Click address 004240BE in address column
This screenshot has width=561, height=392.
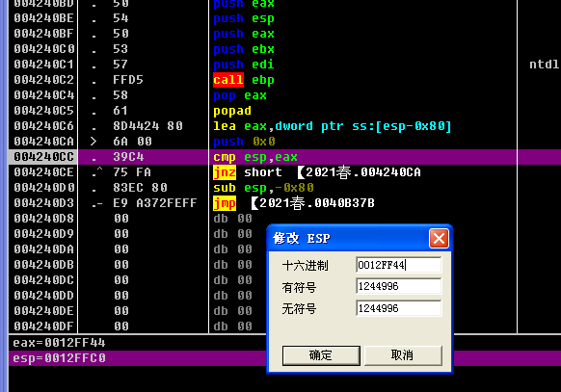(x=44, y=18)
